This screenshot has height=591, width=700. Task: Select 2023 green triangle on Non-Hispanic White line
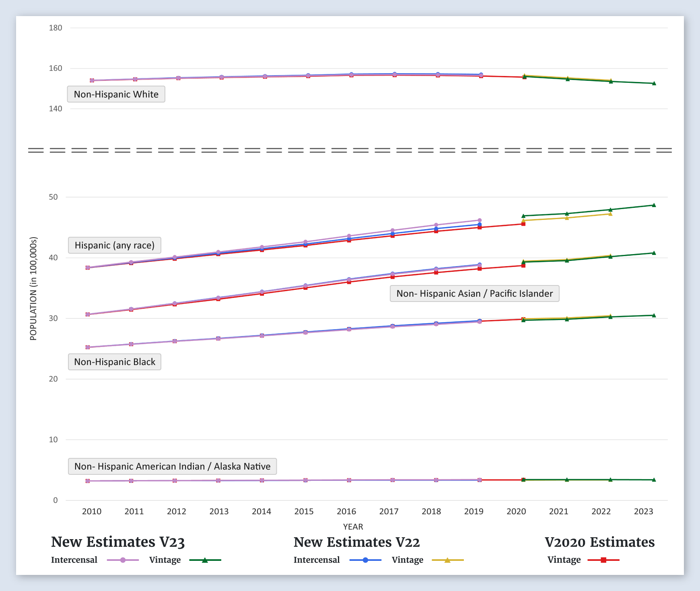pos(654,84)
